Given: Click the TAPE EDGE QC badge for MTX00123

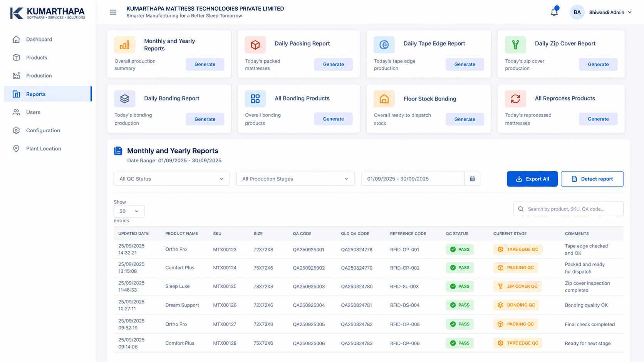Looking at the screenshot, I should click(518, 249).
